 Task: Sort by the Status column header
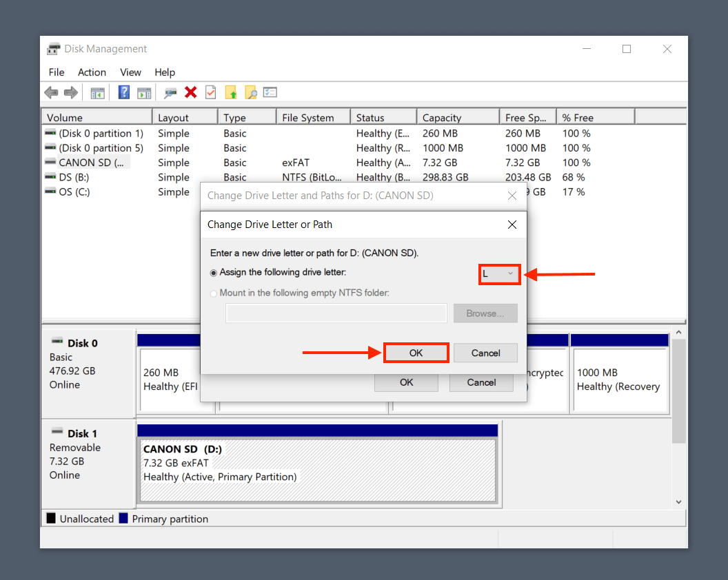[x=383, y=117]
